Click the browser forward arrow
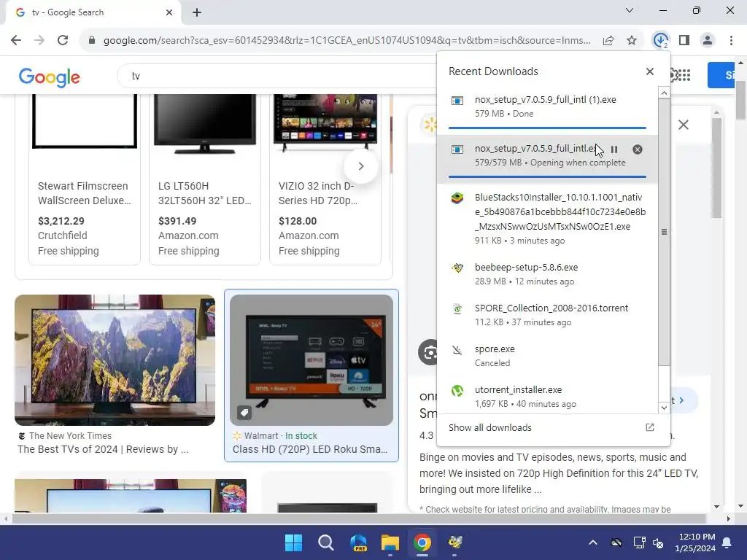 tap(39, 40)
